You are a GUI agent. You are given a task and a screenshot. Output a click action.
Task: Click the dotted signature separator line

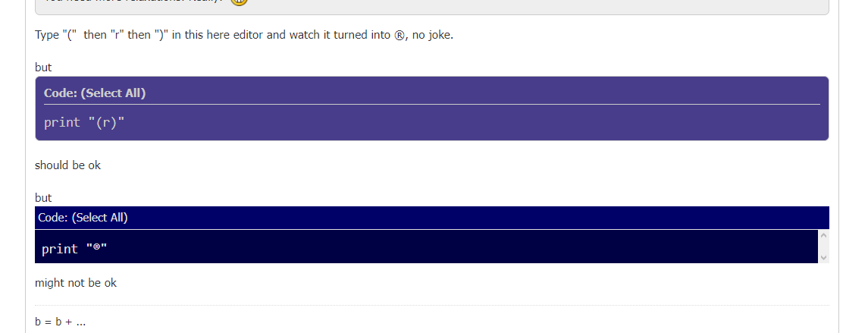(432, 305)
